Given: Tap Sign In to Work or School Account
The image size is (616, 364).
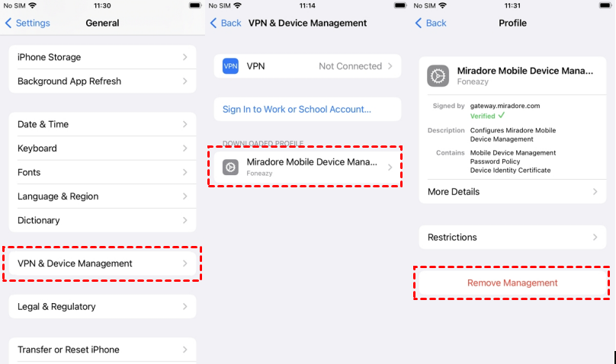Looking at the screenshot, I should click(x=297, y=110).
